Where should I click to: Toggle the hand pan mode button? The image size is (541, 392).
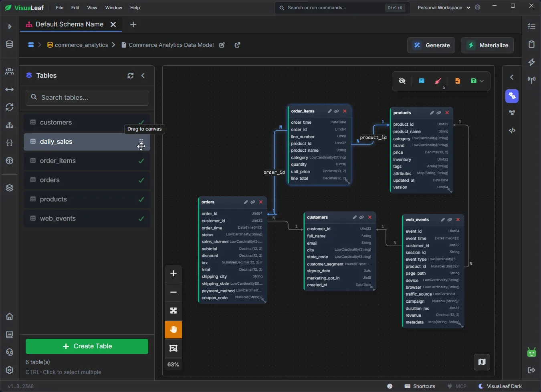tap(174, 330)
